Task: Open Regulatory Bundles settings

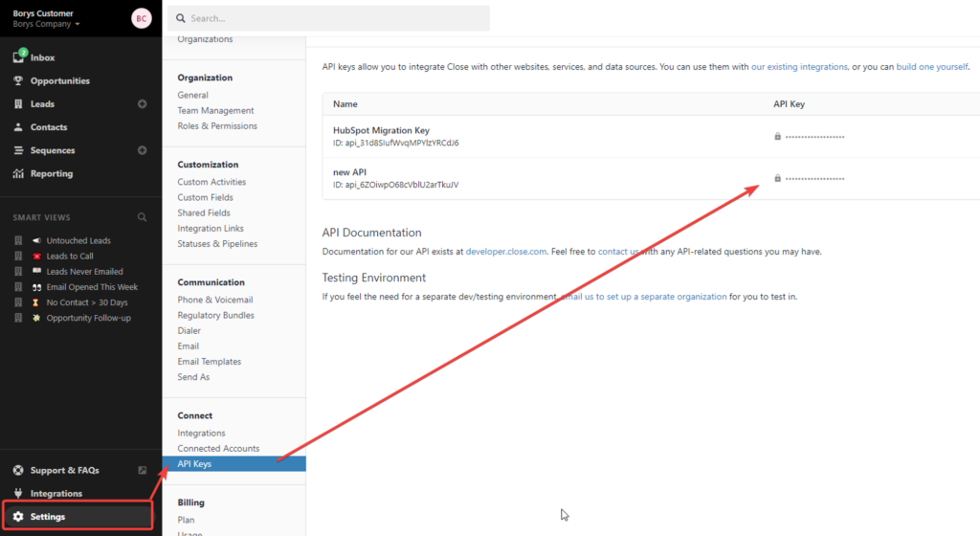Action: click(215, 316)
